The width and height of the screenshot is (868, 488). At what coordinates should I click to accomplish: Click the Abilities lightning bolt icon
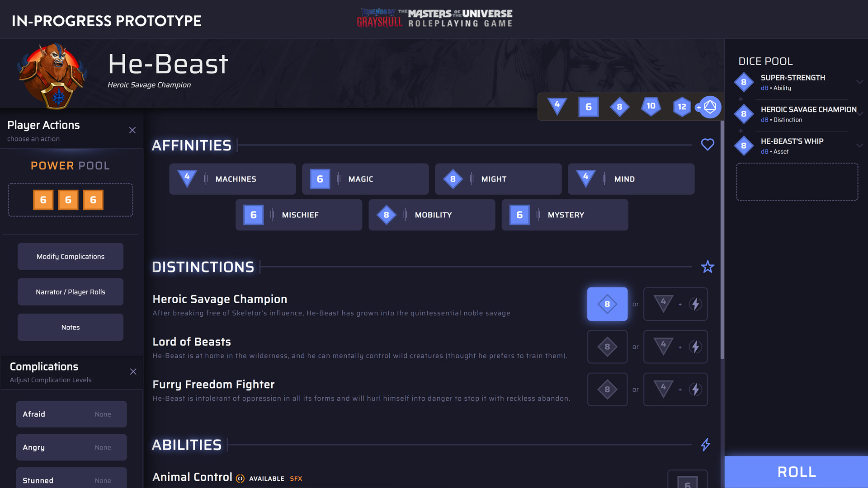(x=705, y=445)
